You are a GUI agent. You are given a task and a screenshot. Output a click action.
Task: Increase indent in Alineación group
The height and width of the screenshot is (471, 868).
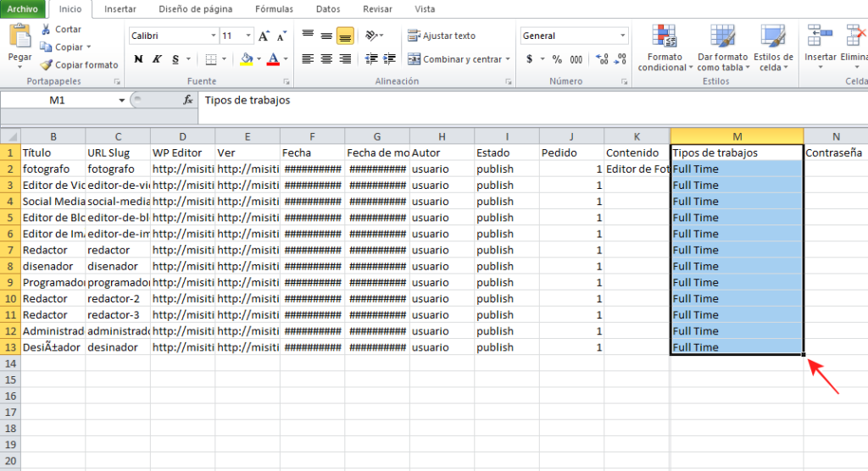coord(390,58)
